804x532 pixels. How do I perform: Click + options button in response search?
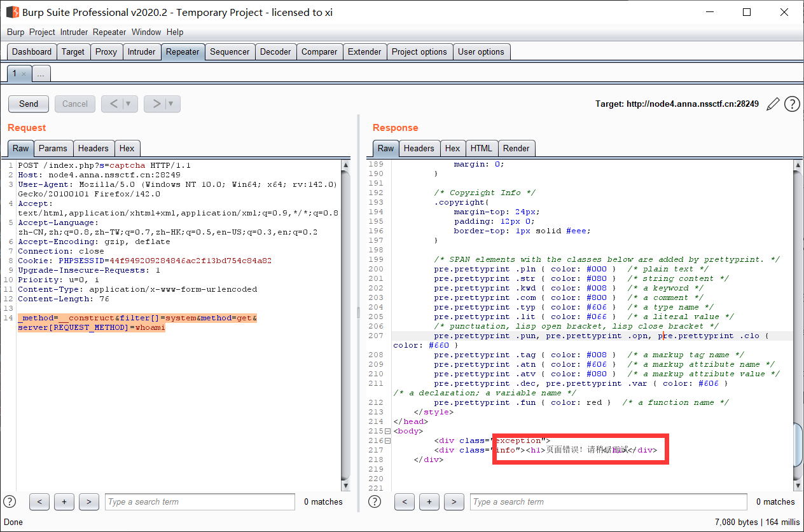click(429, 501)
